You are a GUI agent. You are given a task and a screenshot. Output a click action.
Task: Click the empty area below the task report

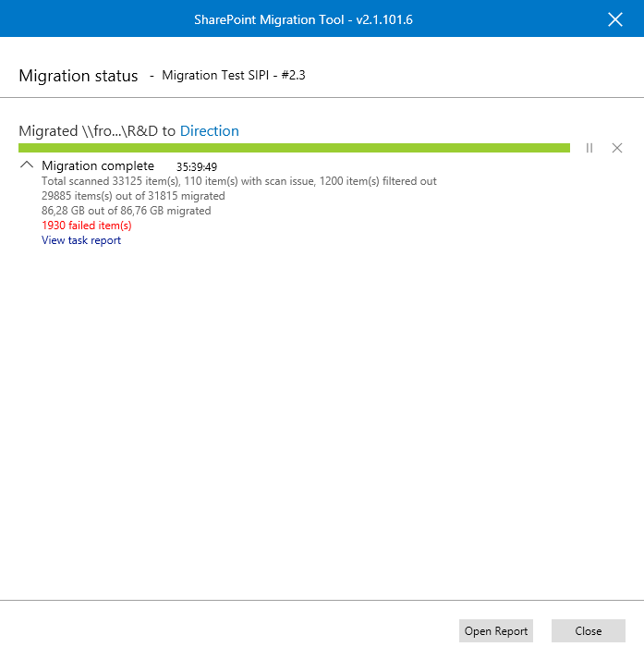(322, 416)
